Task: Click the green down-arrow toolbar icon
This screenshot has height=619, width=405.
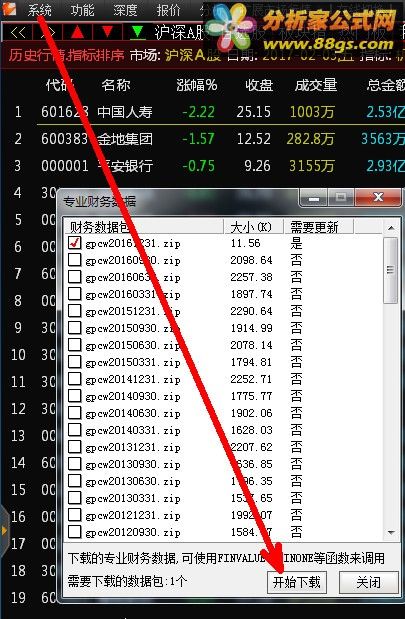Action: (137, 32)
